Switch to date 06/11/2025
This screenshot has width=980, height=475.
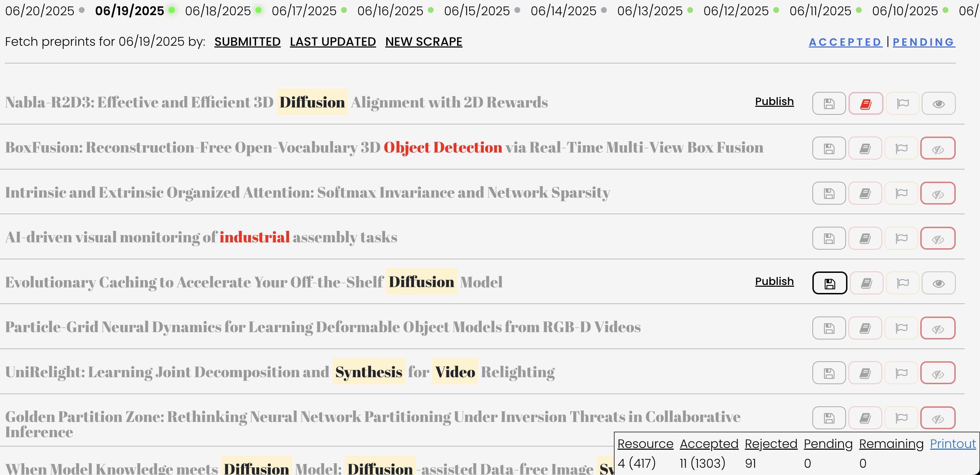[x=820, y=11]
